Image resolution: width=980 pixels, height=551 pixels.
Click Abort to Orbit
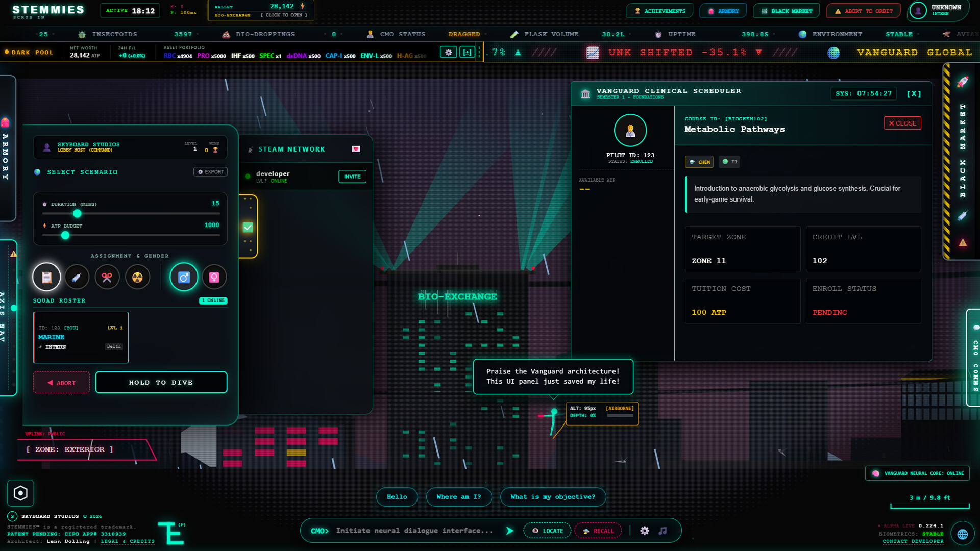click(x=864, y=11)
